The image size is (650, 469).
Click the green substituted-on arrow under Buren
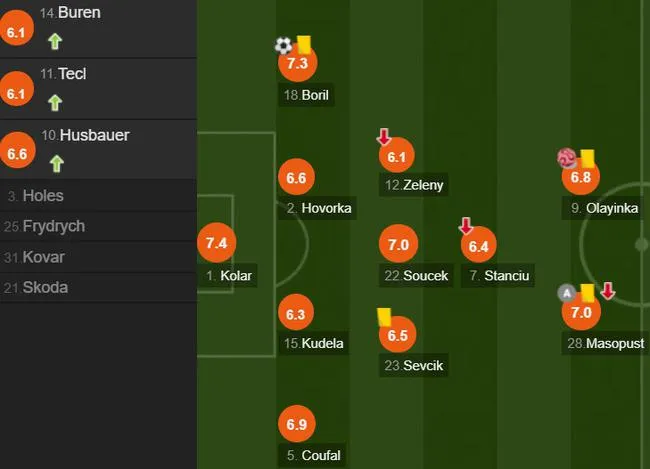[x=55, y=41]
